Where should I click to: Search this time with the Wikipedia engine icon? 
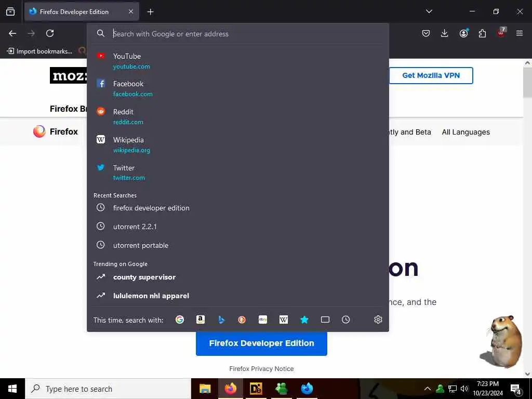[x=284, y=320]
